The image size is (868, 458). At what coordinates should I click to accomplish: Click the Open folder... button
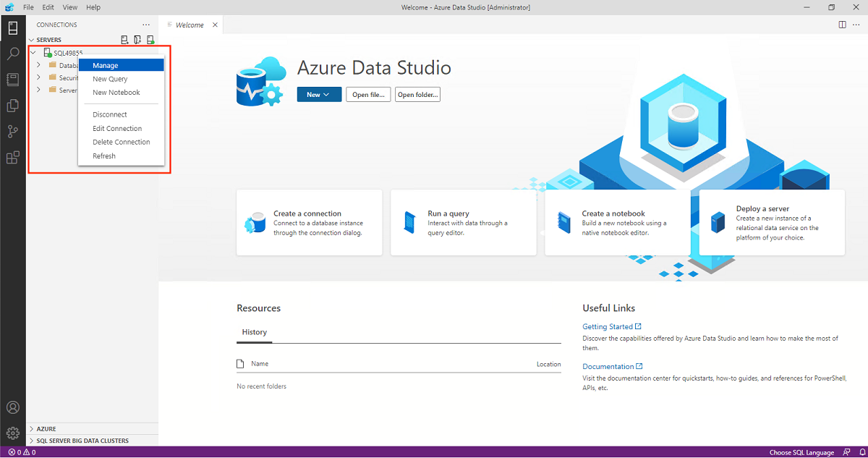pos(417,94)
